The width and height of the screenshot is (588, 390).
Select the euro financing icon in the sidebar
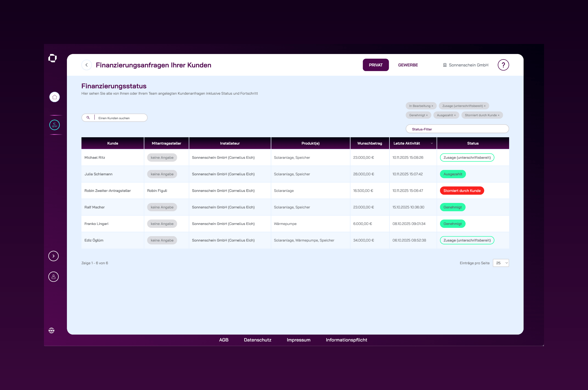pos(54,125)
